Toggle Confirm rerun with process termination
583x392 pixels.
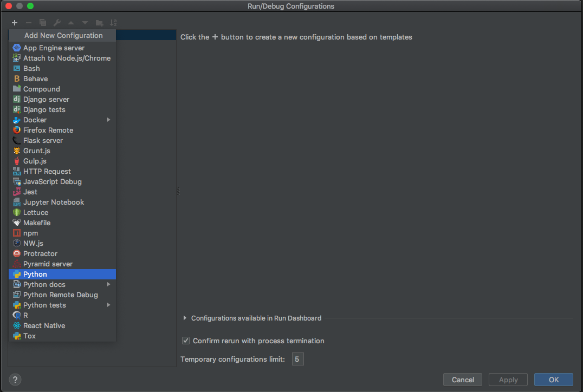click(186, 341)
